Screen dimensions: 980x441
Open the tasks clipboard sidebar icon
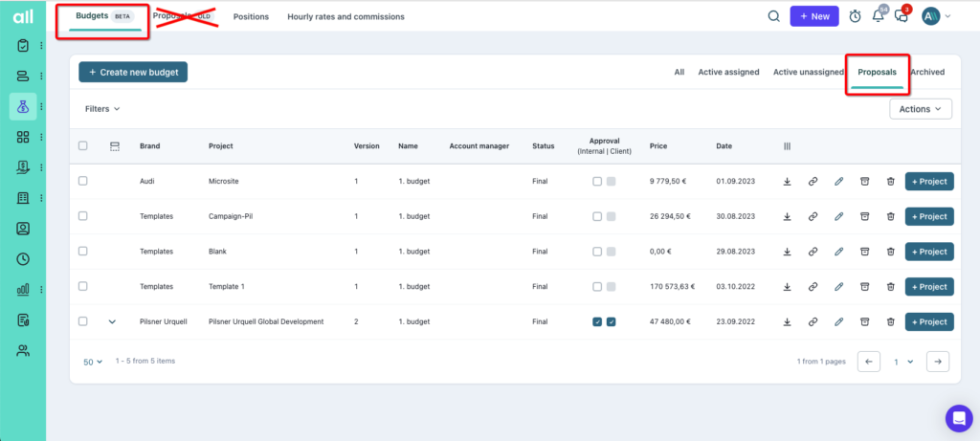coord(23,46)
